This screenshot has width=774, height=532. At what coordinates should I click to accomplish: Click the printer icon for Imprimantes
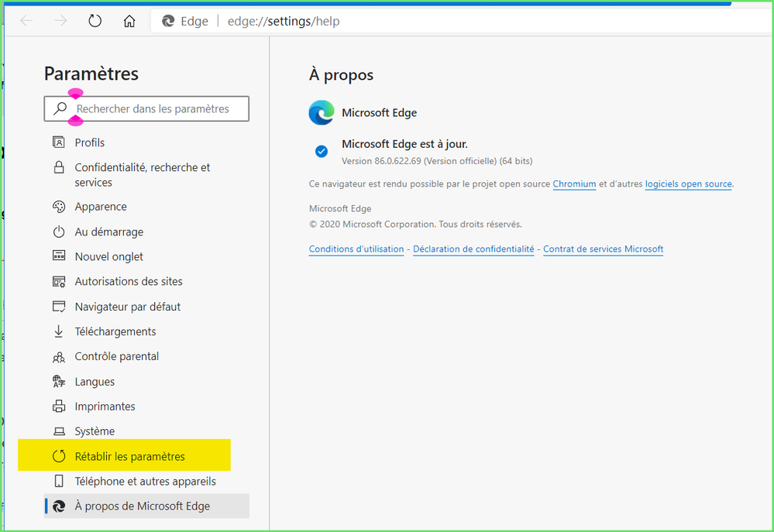click(x=59, y=406)
